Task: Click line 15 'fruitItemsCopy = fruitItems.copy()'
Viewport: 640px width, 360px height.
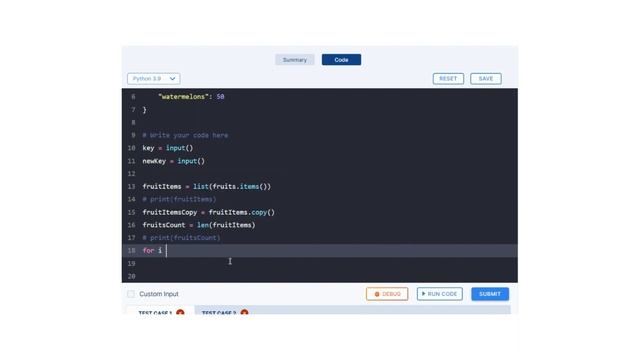Action: 209,212
